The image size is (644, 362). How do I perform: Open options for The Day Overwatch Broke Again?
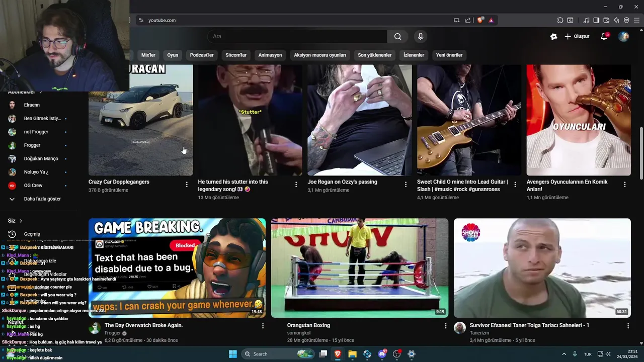click(263, 326)
